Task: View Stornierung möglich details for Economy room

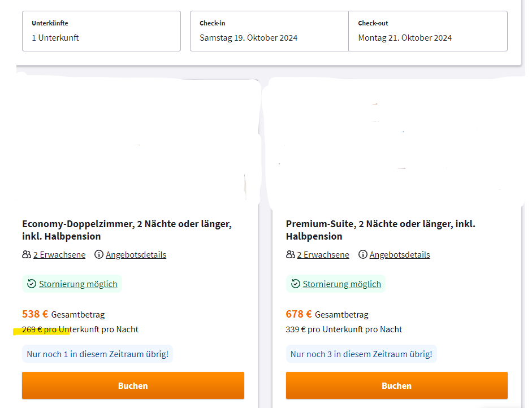Action: [x=78, y=284]
